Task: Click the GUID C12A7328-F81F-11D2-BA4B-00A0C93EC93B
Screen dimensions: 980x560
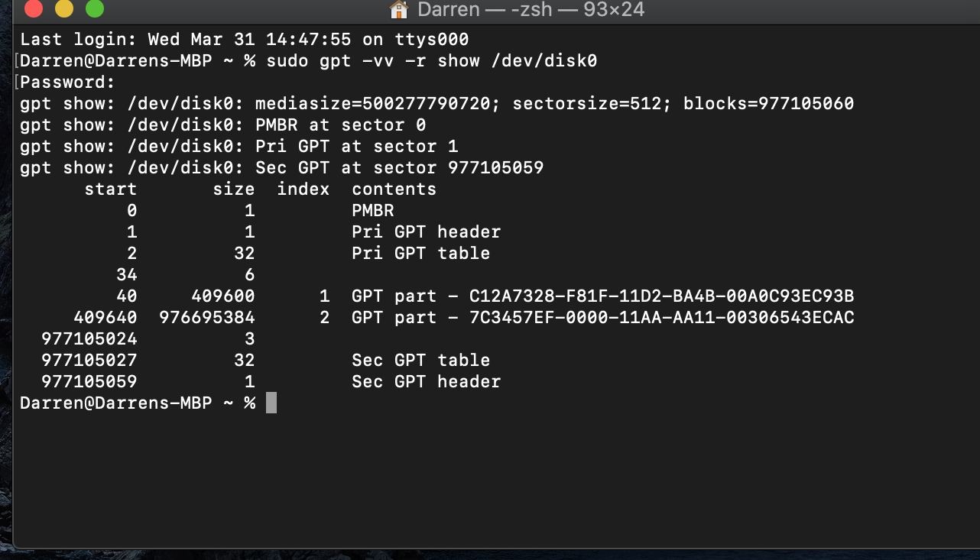Action: click(x=661, y=296)
